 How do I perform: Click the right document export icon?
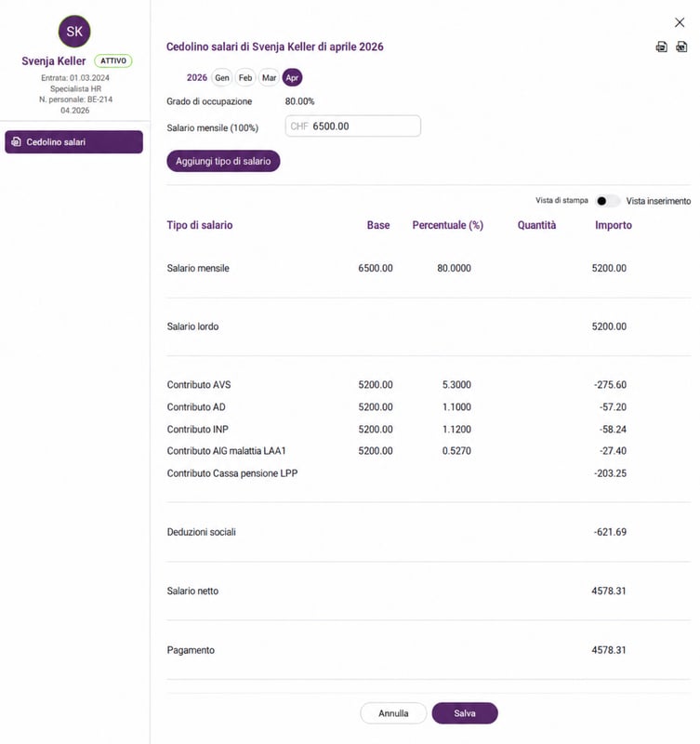coord(681,46)
